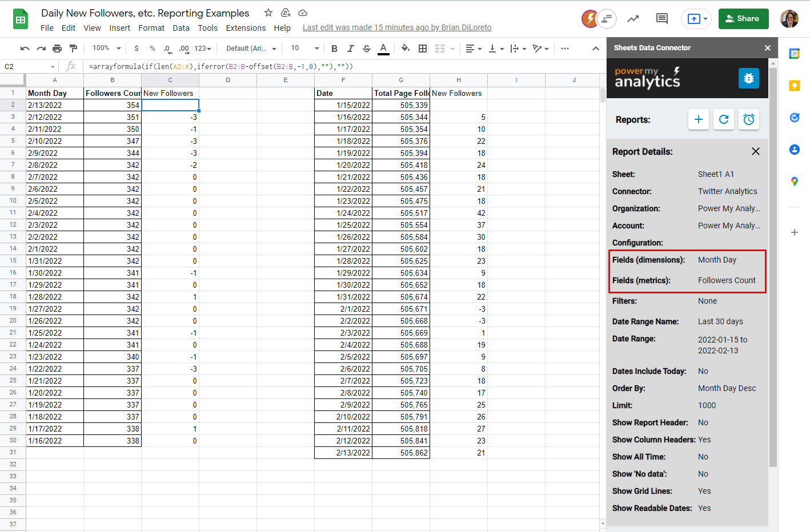This screenshot has height=532, width=810.
Task: Open the zoom level dropdown
Action: point(107,49)
